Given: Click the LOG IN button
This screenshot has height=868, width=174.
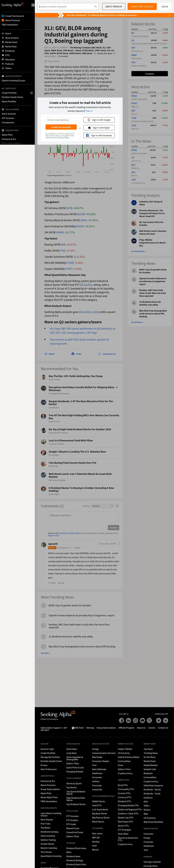Looking at the screenshot, I should tap(165, 6).
